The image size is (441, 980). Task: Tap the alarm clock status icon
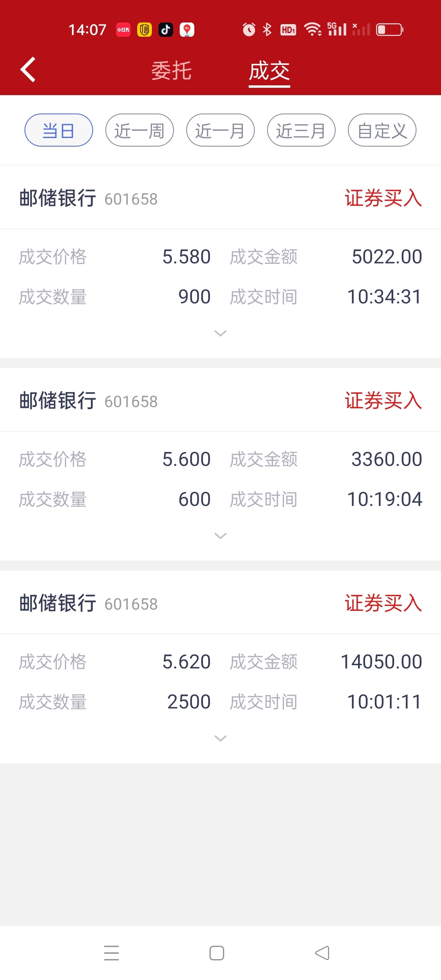[x=249, y=29]
